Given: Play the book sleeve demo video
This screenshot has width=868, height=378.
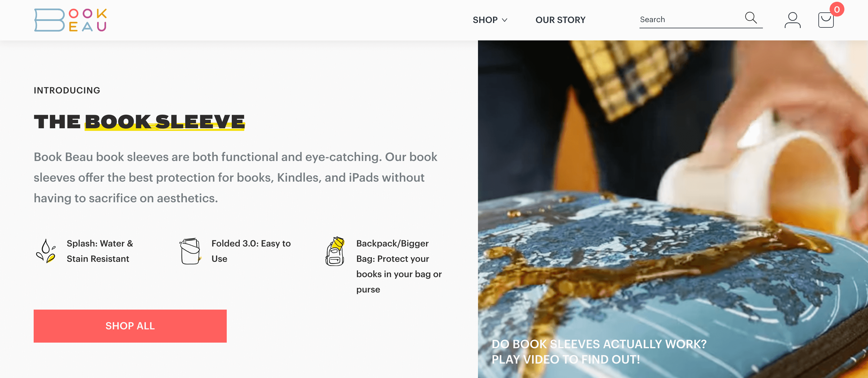Looking at the screenshot, I should pos(673,210).
